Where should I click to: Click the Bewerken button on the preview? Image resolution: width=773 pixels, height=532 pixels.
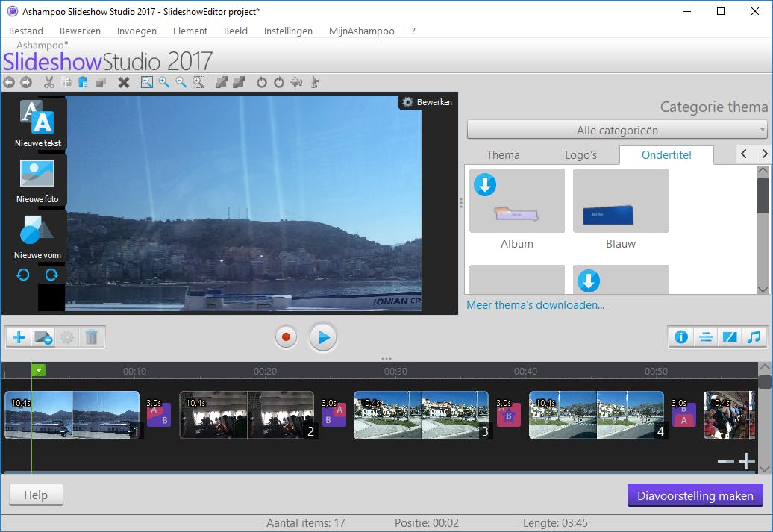(x=428, y=102)
